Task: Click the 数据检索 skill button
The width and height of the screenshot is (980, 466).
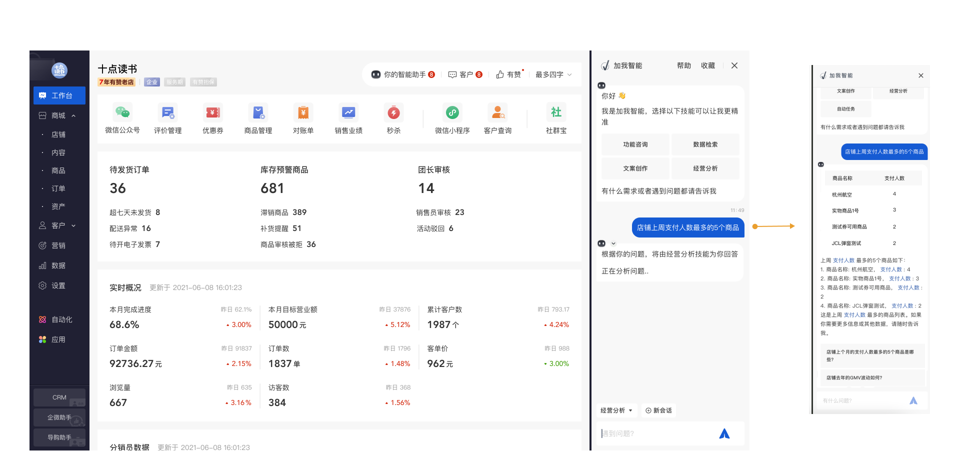Action: (705, 144)
